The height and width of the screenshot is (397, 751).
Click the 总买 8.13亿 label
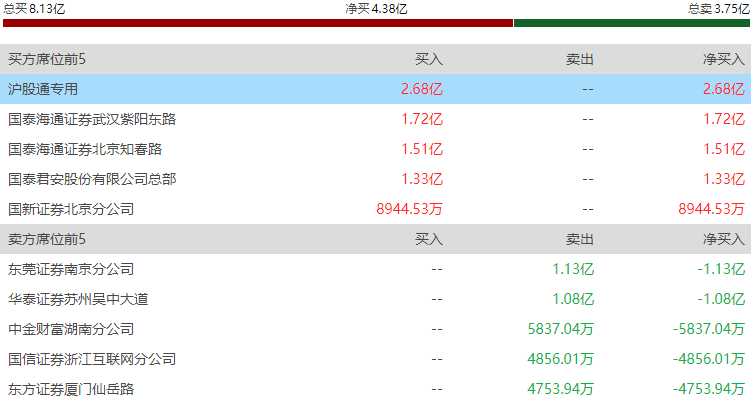tap(34, 9)
